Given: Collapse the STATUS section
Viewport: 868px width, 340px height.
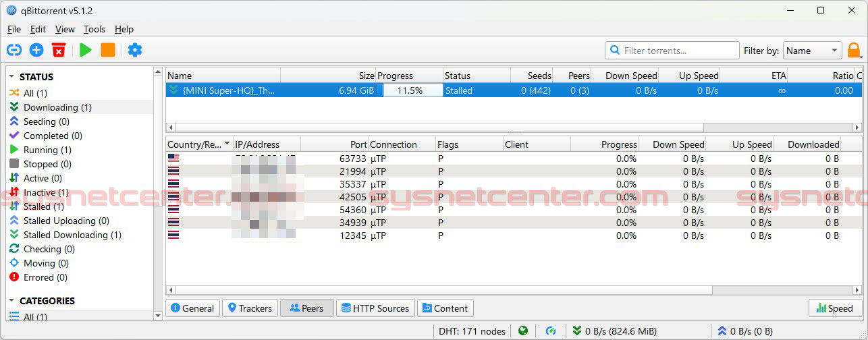Looking at the screenshot, I should [x=11, y=77].
